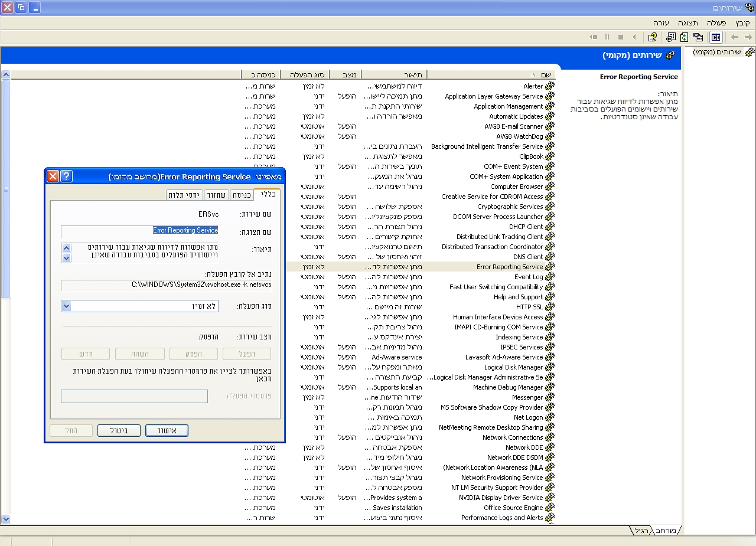Click the gear icon beside Network DDE DSDM
The image size is (756, 546).
tap(550, 457)
